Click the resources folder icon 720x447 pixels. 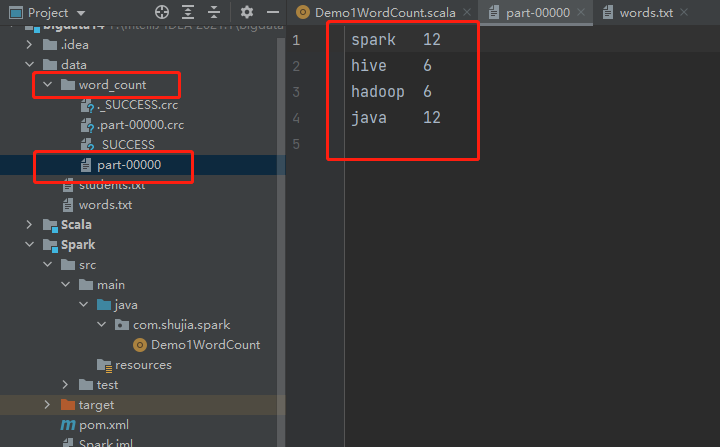pos(104,365)
